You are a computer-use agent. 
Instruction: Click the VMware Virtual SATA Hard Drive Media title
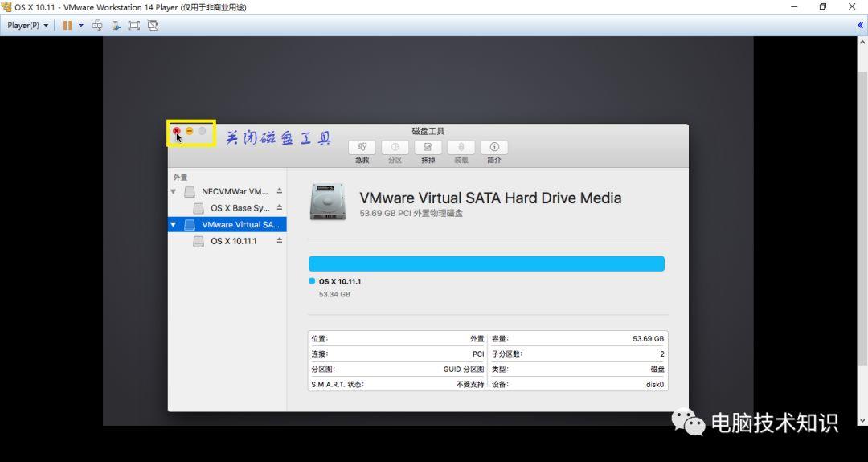[x=490, y=198]
